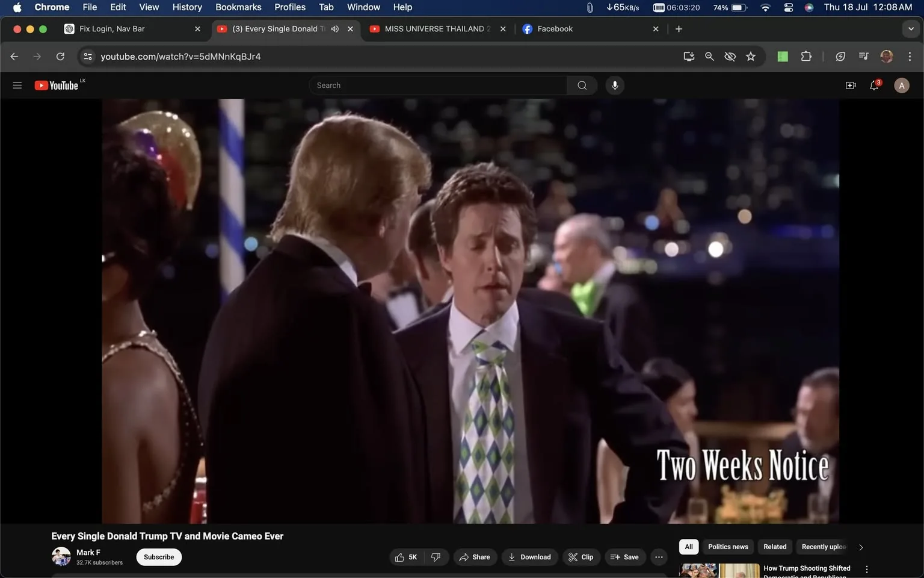Open the more actions three-dot menu under the video

click(658, 557)
